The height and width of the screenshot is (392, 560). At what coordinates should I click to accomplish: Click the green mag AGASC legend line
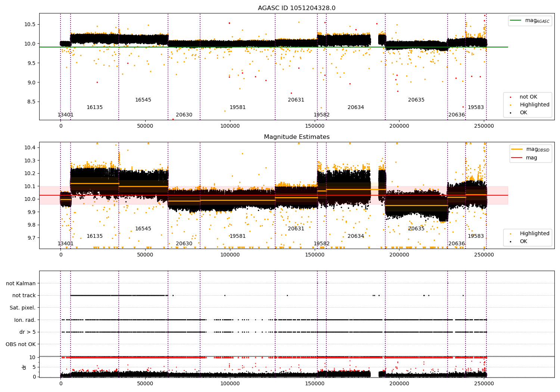[516, 21]
